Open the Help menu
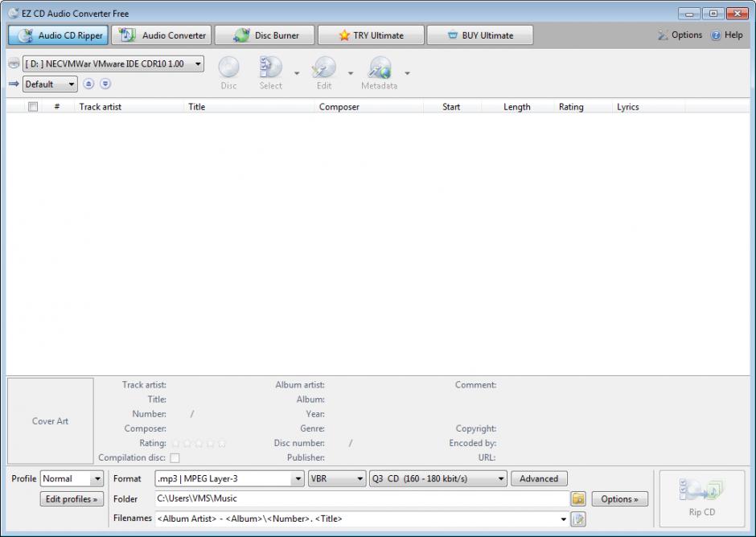Viewport: 756px width, 537px height. point(726,35)
